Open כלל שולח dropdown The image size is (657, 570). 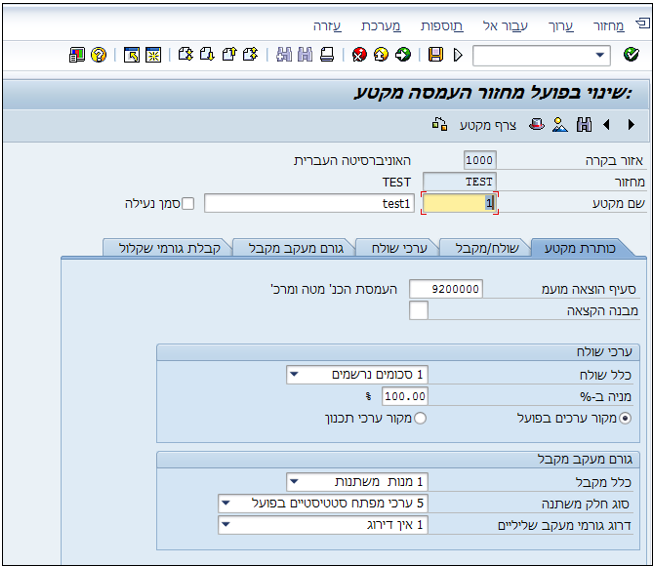pos(295,374)
